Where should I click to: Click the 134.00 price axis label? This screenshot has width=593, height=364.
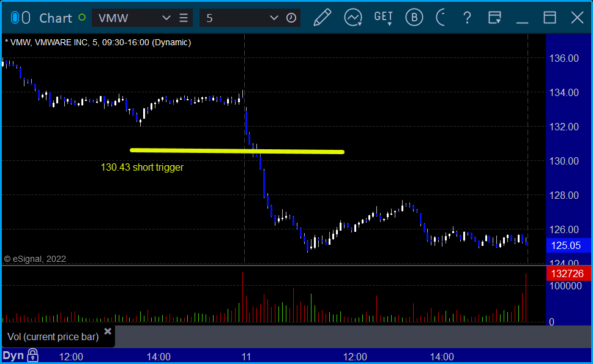[x=564, y=92]
